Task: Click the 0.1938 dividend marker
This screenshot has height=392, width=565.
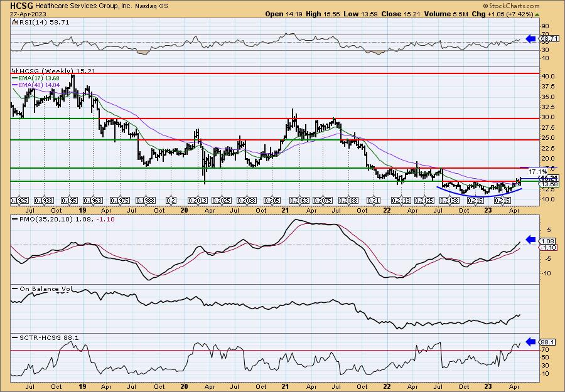Action: click(43, 200)
